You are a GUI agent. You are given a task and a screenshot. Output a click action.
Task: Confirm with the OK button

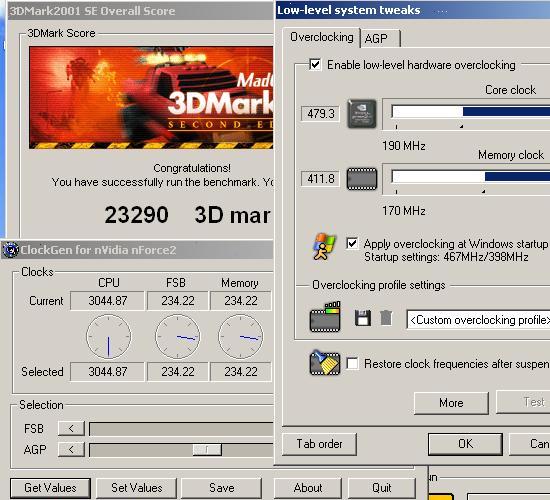[465, 444]
